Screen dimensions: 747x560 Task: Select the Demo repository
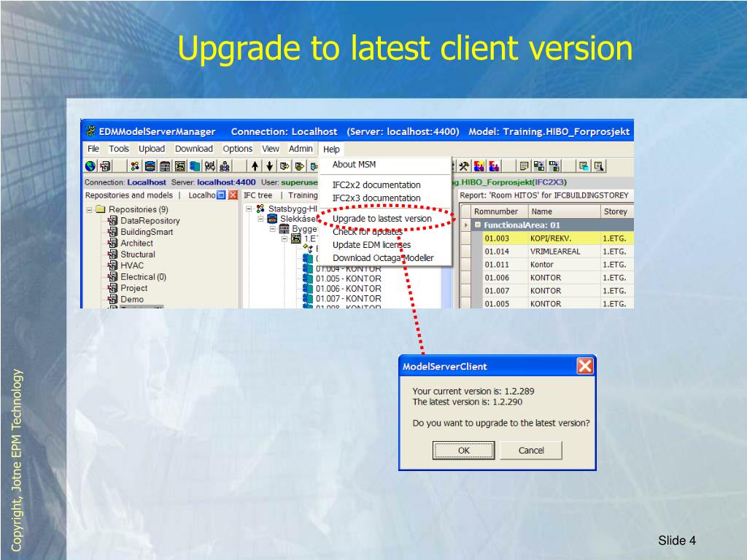click(132, 299)
